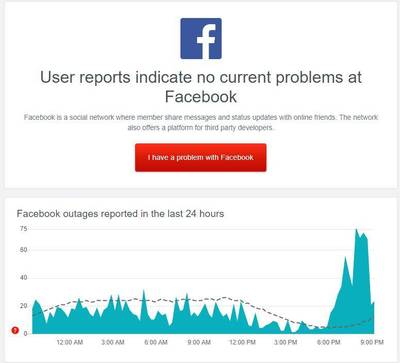Viewport: 400px width, 363px height.
Task: Click the highest peak on outage chart
Action: tap(356, 230)
